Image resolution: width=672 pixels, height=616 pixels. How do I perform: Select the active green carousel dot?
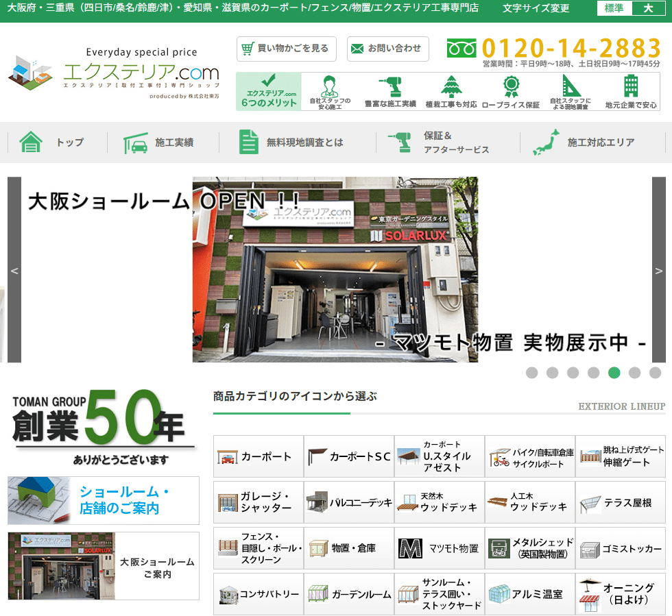(614, 373)
